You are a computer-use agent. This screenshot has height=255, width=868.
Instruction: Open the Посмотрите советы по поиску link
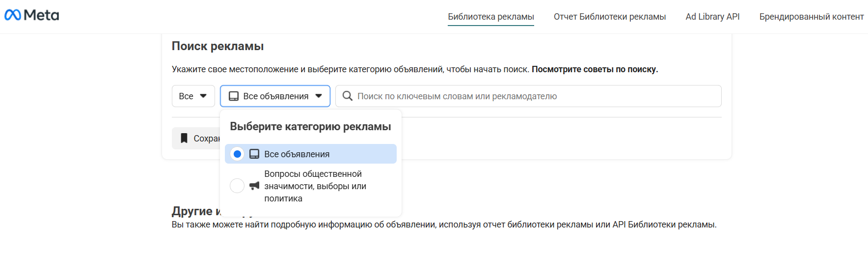[595, 69]
